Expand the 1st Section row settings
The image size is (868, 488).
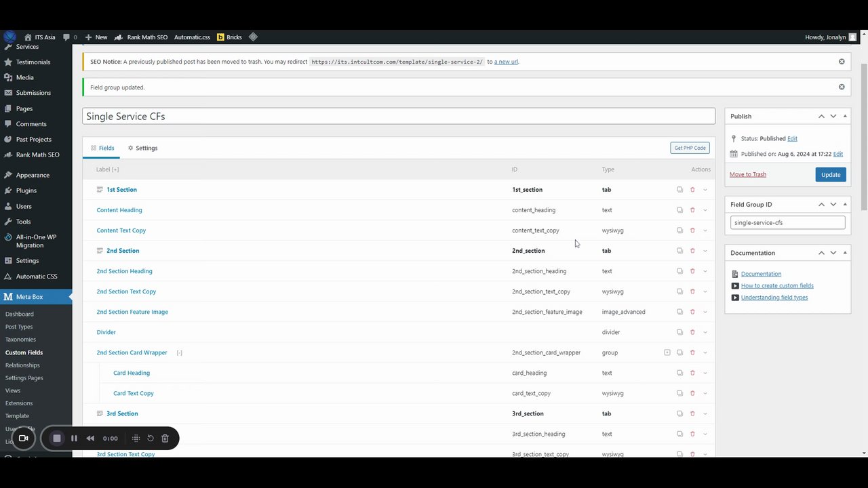[705, 190]
